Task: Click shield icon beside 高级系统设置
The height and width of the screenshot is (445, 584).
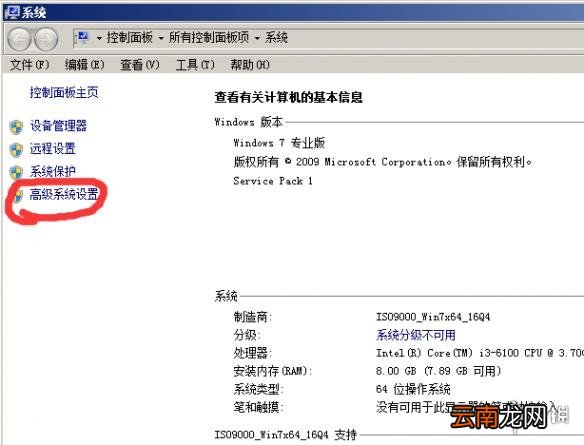Action: (x=18, y=196)
